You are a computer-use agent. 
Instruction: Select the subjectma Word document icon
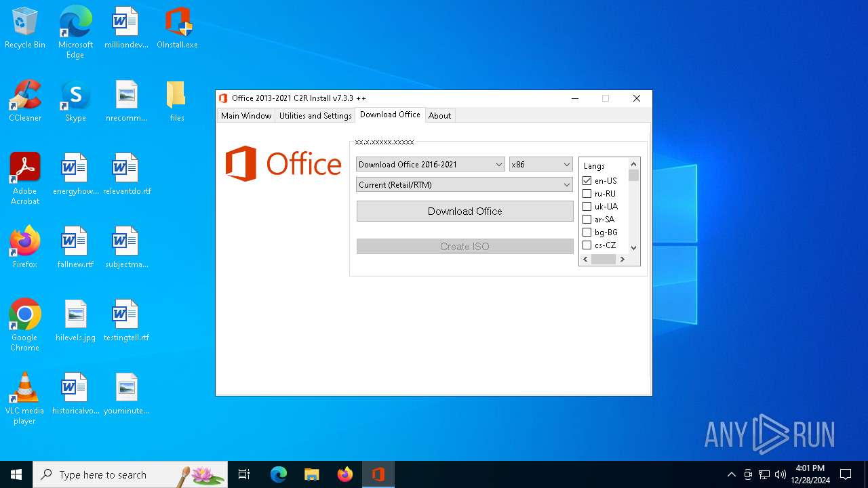pos(126,248)
